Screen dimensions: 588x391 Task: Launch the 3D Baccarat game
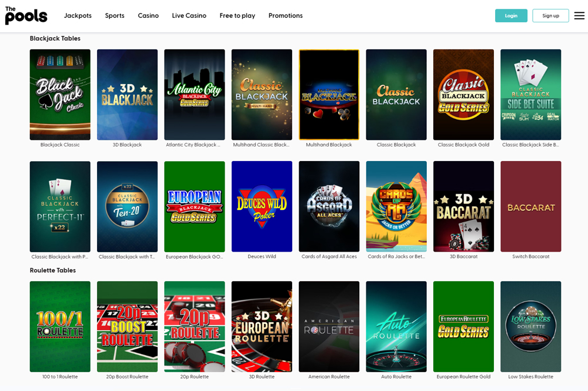click(463, 206)
